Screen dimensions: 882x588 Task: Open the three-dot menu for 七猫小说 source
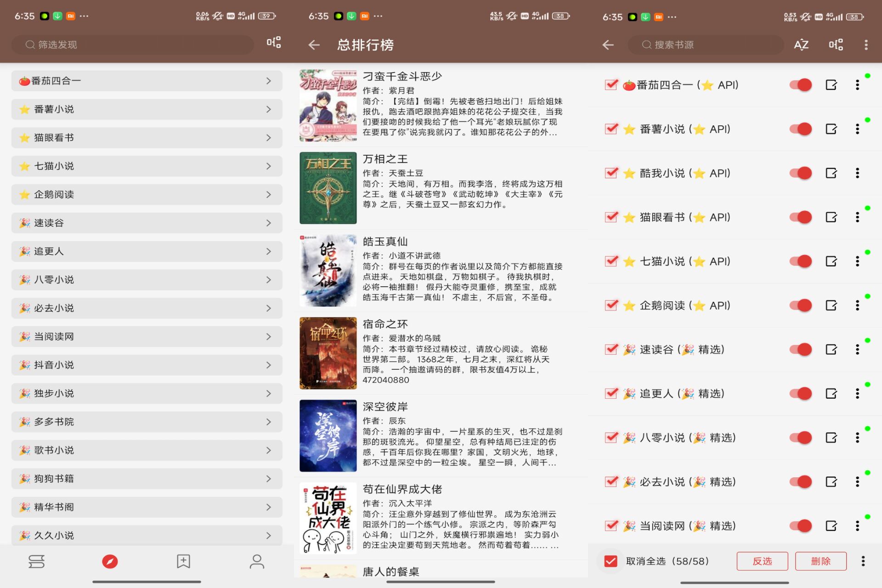click(x=857, y=261)
